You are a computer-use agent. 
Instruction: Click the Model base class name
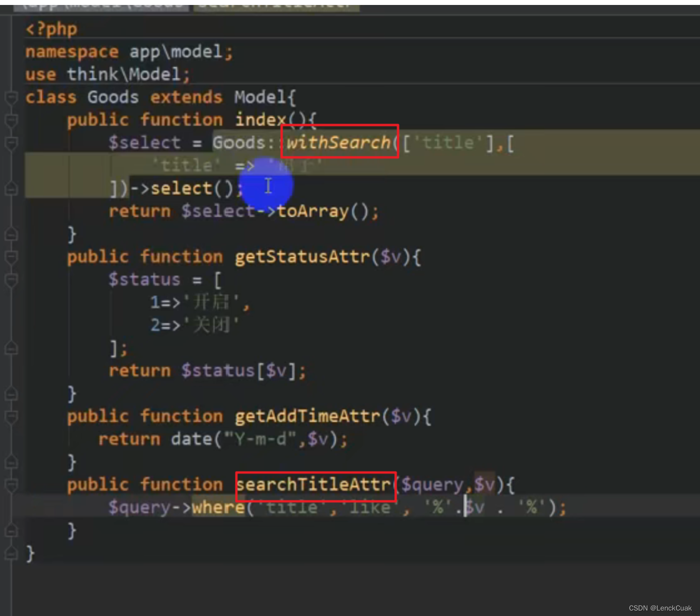(x=260, y=97)
